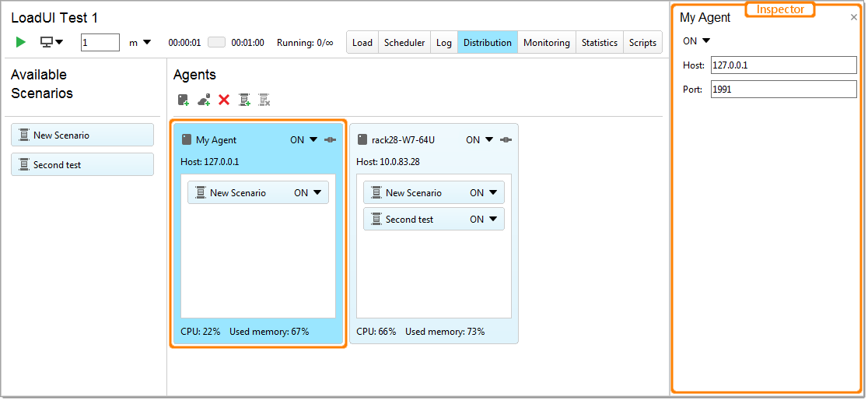868x401 pixels.
Task: Open the monitor distribution mode dropdown
Action: [52, 42]
